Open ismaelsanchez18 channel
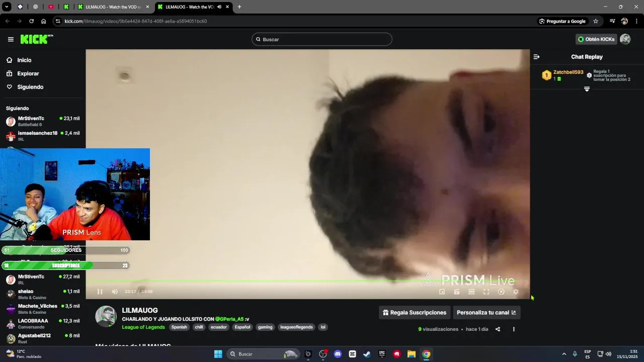 point(43,136)
